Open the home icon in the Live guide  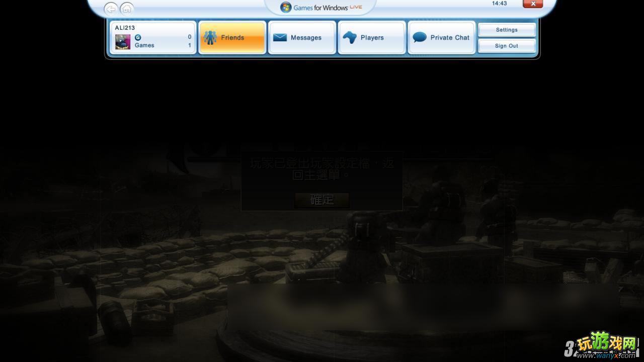[127, 9]
